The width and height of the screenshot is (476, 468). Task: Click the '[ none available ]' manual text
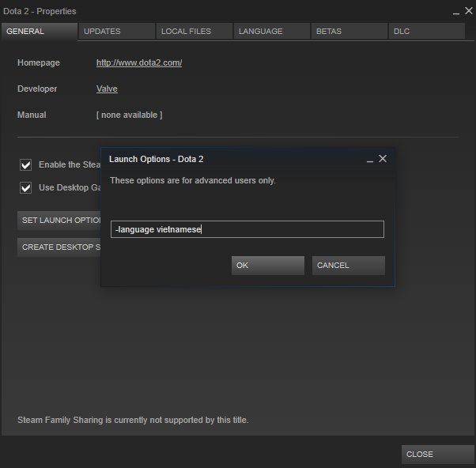[130, 115]
